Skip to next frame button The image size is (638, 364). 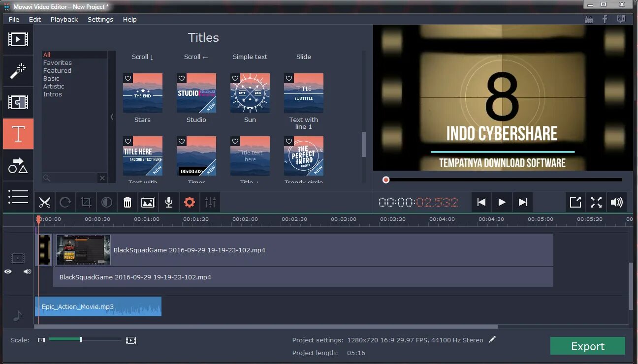click(x=523, y=202)
